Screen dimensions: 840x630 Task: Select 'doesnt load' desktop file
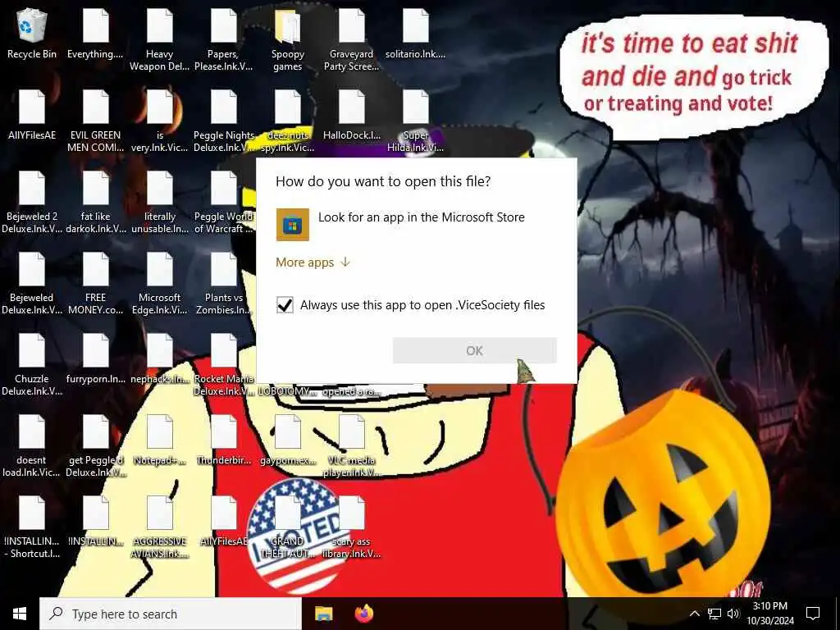[x=32, y=447]
